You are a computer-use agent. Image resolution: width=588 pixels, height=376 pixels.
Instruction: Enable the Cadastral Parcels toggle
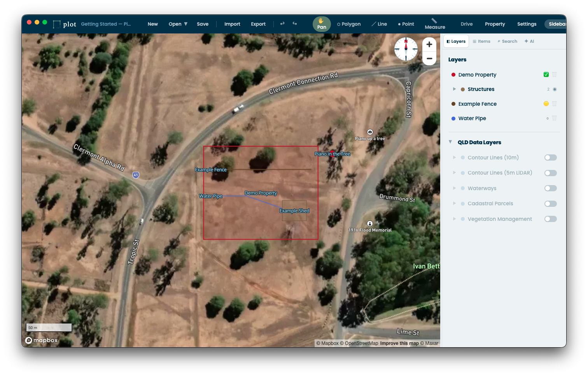pos(550,203)
